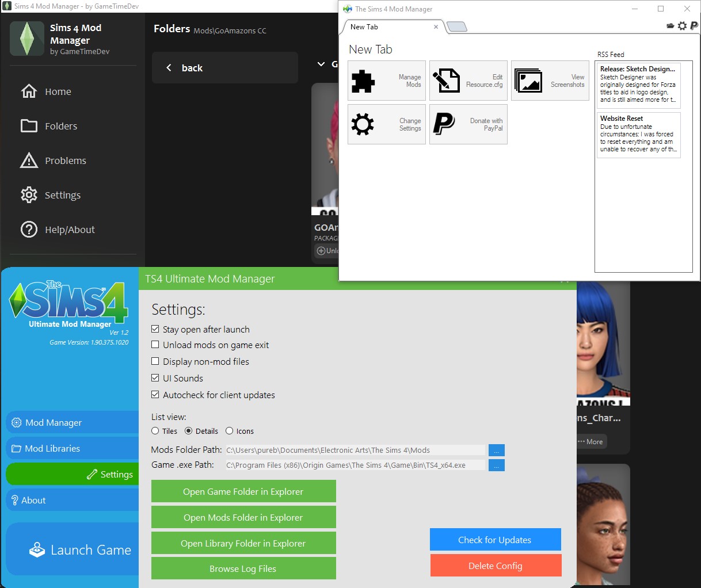Open Mod Manager in Ultimate Mod Manager sidebar

(73, 422)
